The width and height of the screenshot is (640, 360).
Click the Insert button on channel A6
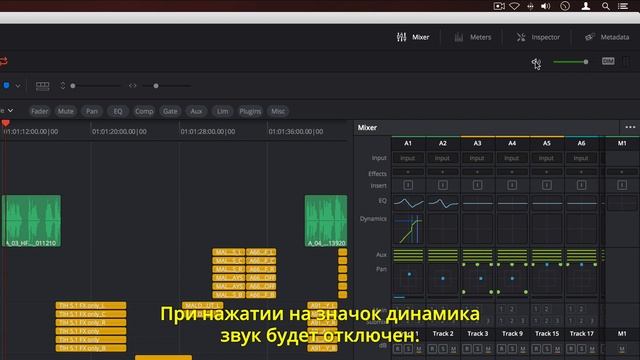pyautogui.click(x=581, y=185)
